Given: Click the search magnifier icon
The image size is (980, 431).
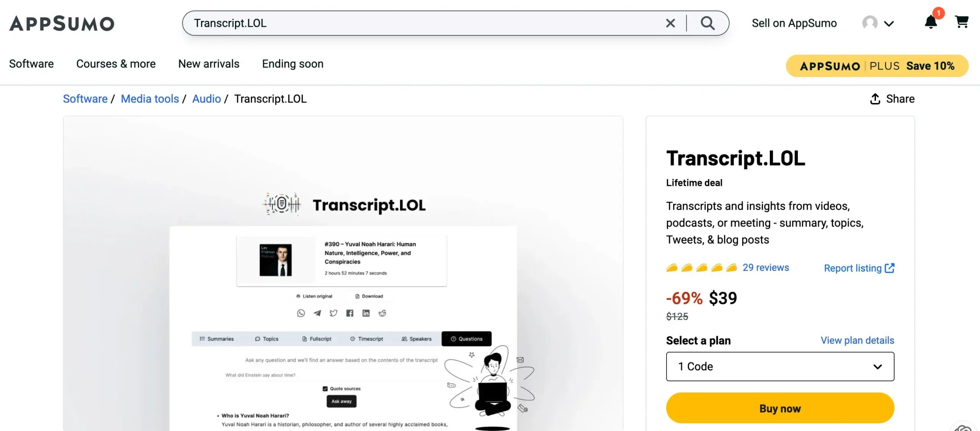Looking at the screenshot, I should [x=707, y=23].
